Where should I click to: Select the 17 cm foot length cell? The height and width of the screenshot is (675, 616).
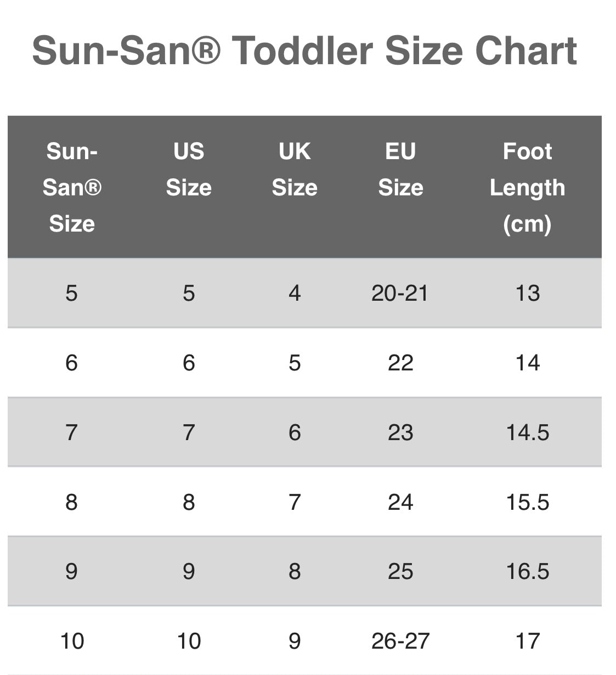tap(527, 641)
